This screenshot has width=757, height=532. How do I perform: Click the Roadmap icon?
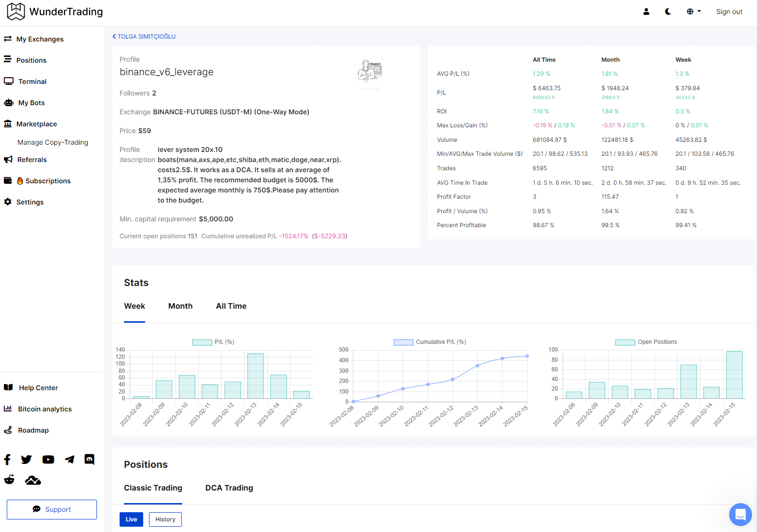click(8, 430)
